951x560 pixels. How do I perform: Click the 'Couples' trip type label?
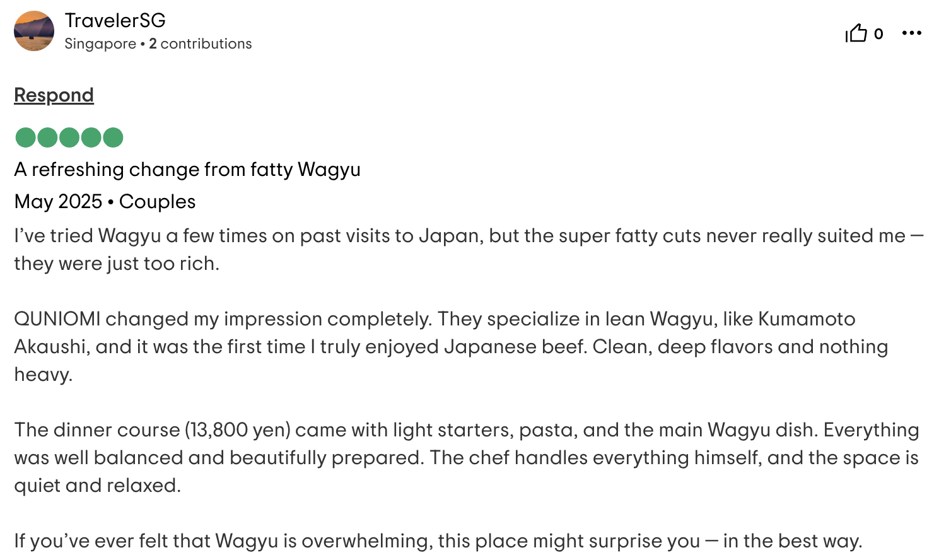click(x=157, y=202)
